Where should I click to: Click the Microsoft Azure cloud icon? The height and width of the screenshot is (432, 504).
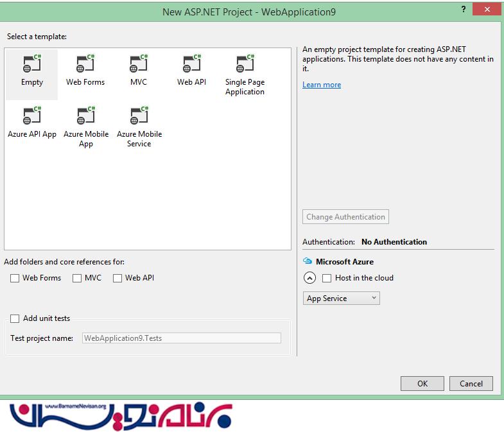coord(308,261)
